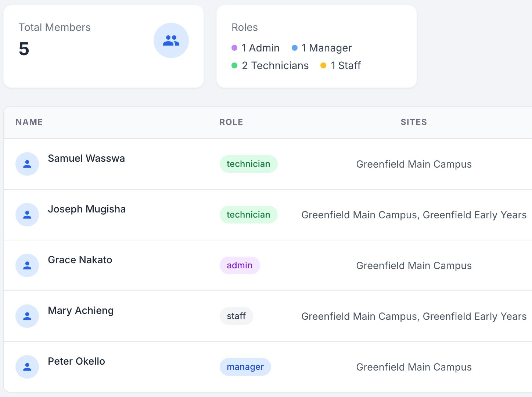The width and height of the screenshot is (532, 397).
Task: Click Grace Nakato's avatar icon
Action: [27, 265]
